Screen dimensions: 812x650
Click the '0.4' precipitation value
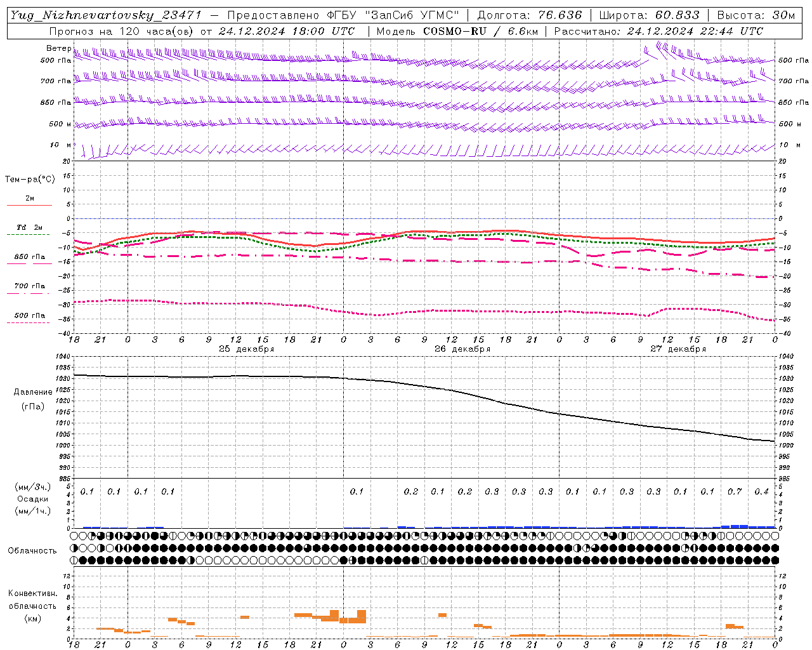click(761, 491)
